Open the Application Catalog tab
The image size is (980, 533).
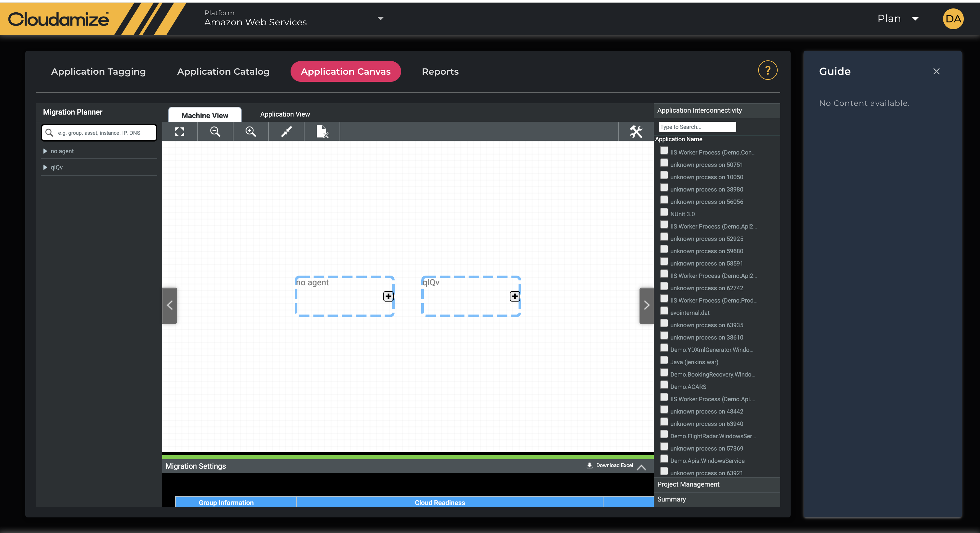(223, 71)
